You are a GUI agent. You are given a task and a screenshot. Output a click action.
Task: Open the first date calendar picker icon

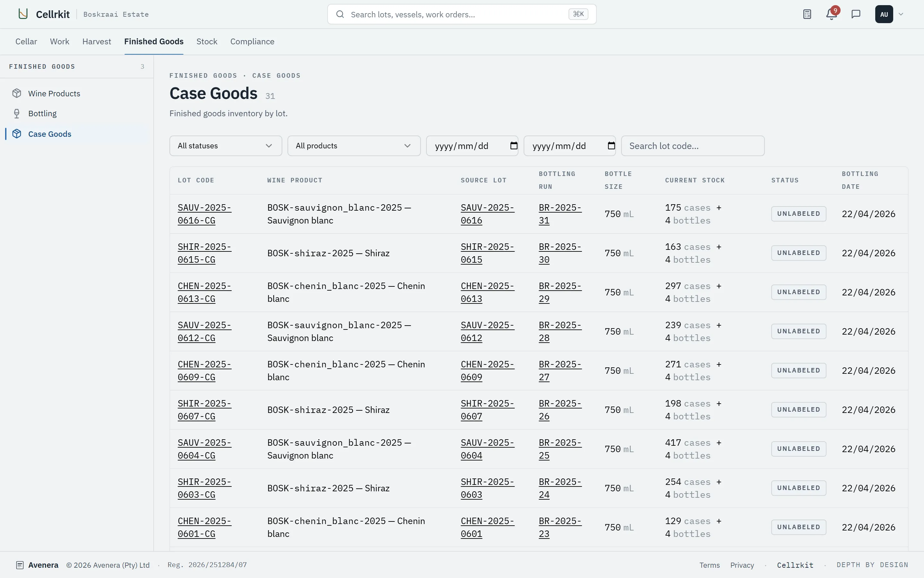click(x=514, y=146)
